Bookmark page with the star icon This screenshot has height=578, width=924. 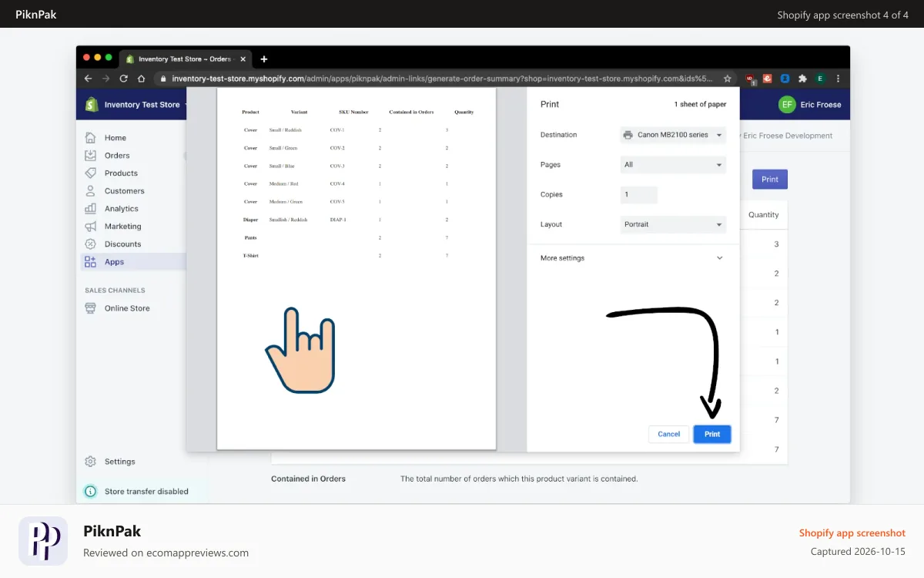(727, 79)
